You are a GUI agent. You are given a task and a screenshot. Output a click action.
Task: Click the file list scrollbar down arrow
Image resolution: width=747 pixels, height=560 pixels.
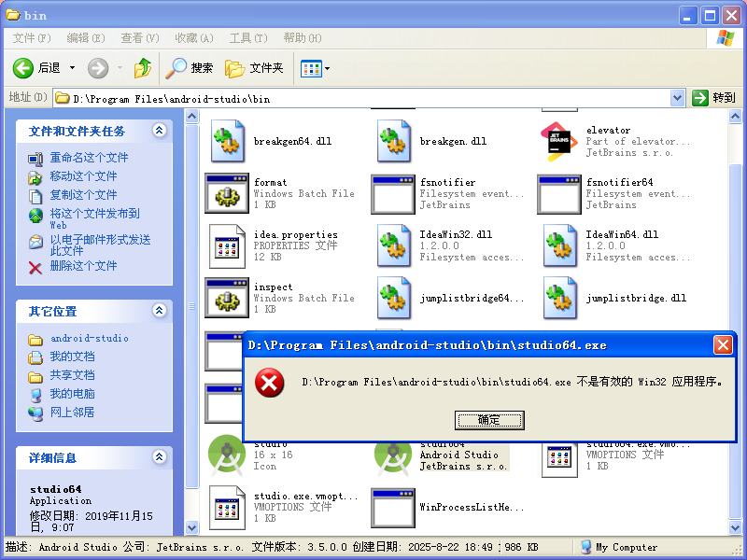coord(735,527)
